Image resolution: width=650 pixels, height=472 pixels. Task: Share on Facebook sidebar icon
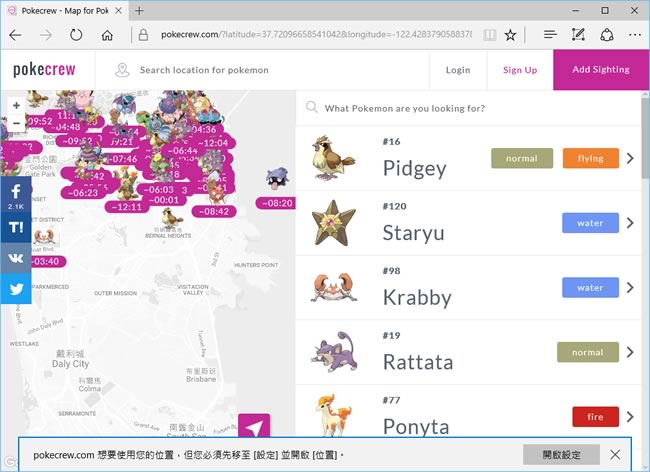(16, 194)
